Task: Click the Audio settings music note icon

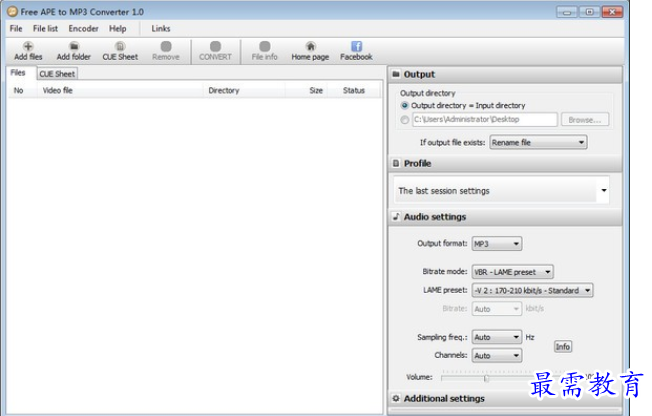Action: (x=396, y=216)
